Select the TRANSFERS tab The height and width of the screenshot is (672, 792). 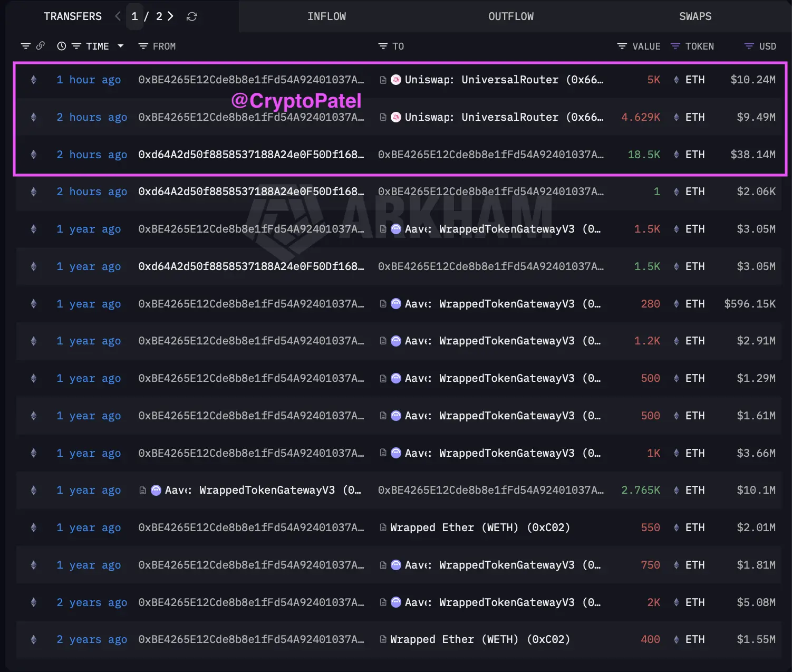pyautogui.click(x=73, y=16)
